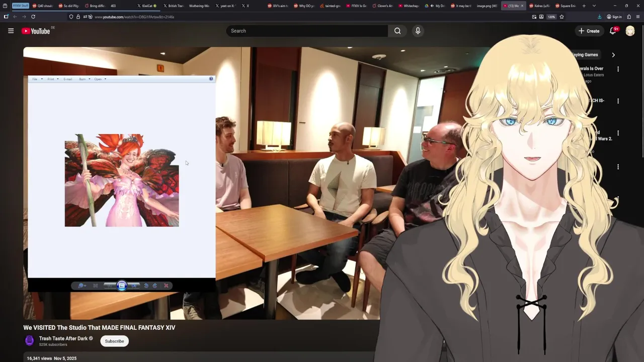Open options for 'd Wars 2.' video
Screen dimensions: 644x362
[x=618, y=133]
